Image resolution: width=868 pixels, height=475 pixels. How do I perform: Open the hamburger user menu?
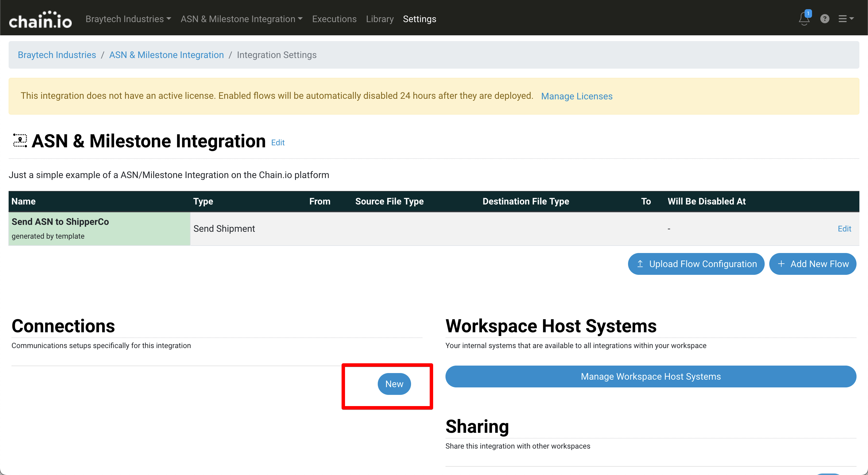[845, 19]
